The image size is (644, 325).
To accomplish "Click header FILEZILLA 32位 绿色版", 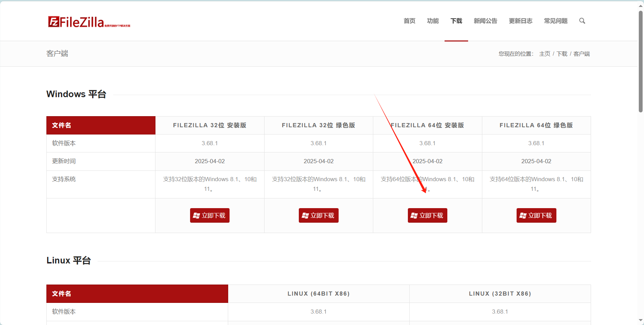I will point(319,125).
